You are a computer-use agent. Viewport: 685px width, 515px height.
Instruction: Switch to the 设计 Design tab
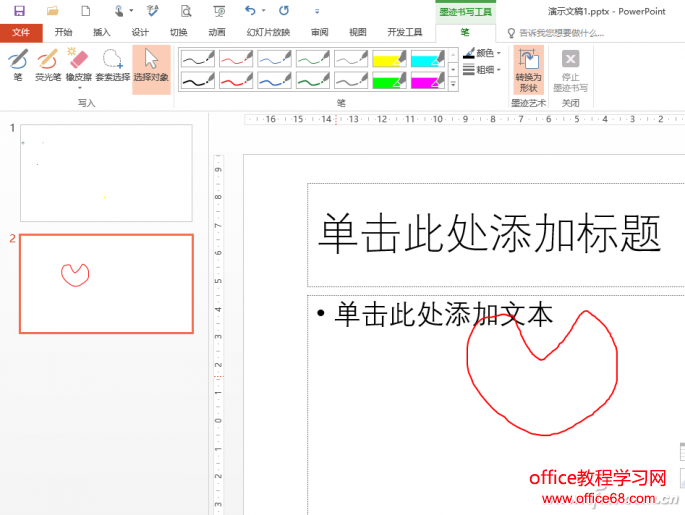[140, 32]
